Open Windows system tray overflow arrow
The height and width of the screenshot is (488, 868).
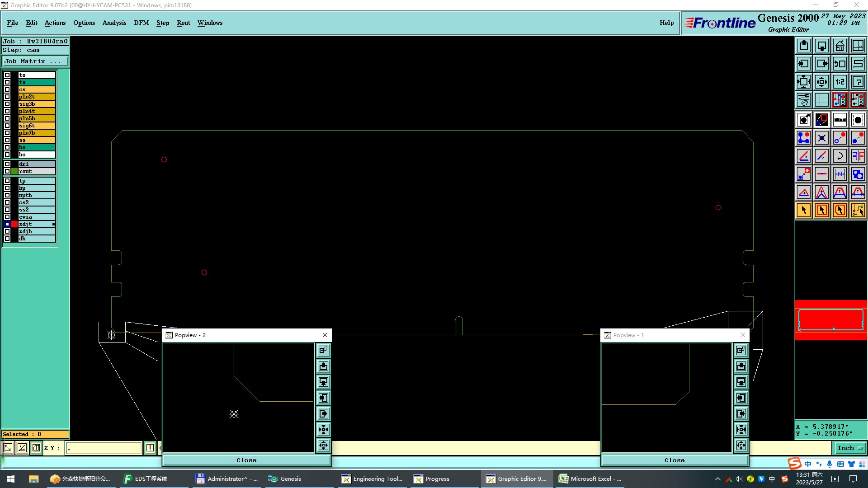(x=717, y=479)
